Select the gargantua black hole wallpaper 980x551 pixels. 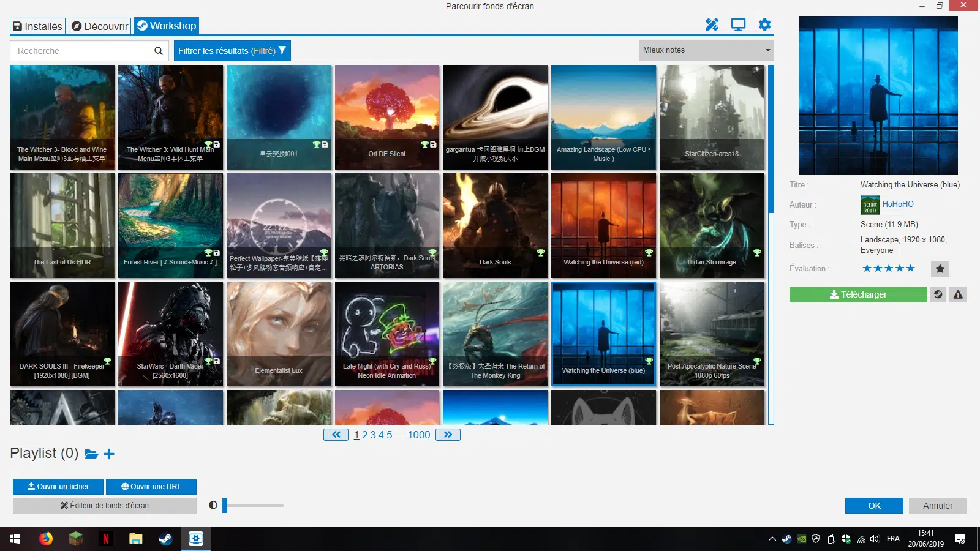coord(495,118)
